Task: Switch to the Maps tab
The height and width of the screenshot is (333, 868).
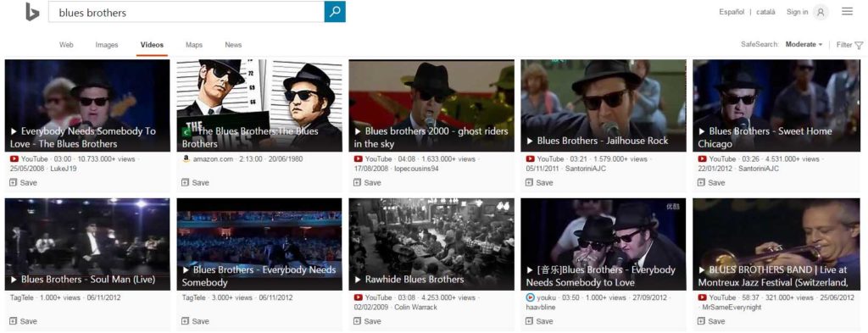Action: (x=194, y=45)
